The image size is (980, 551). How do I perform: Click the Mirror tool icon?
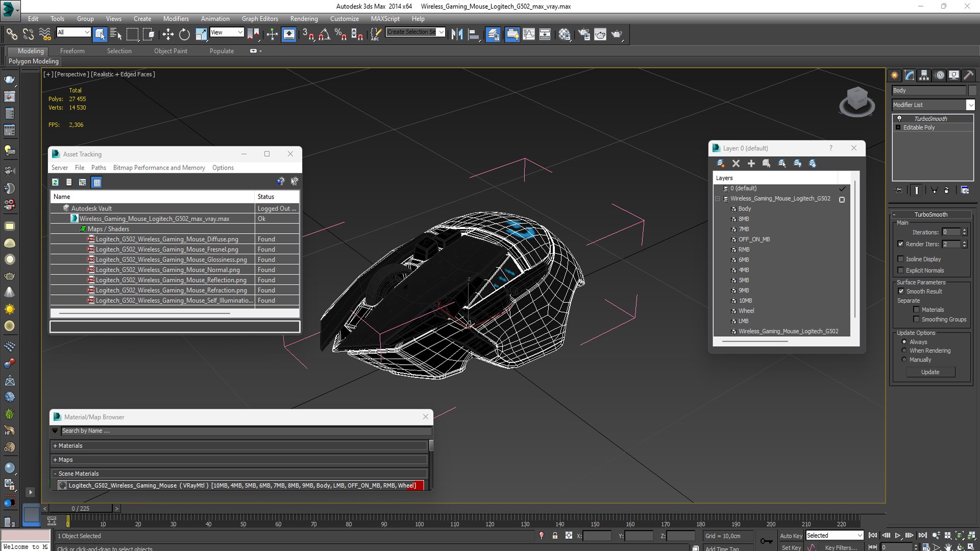tap(457, 34)
